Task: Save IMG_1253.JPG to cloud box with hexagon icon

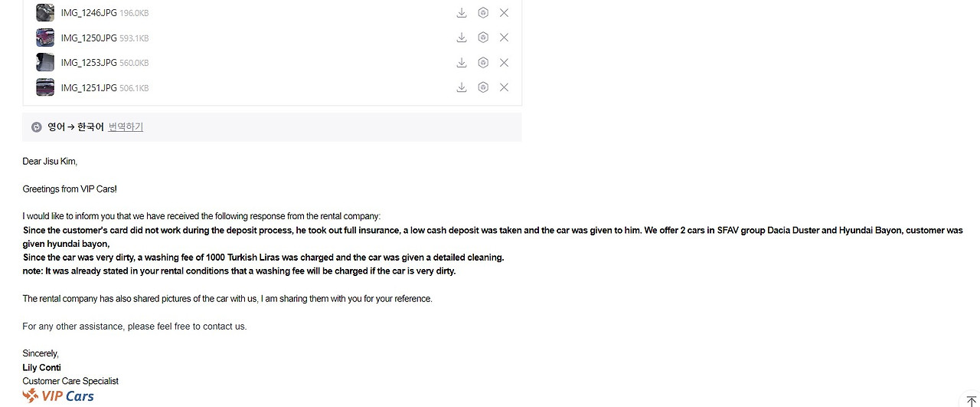Action: point(483,63)
